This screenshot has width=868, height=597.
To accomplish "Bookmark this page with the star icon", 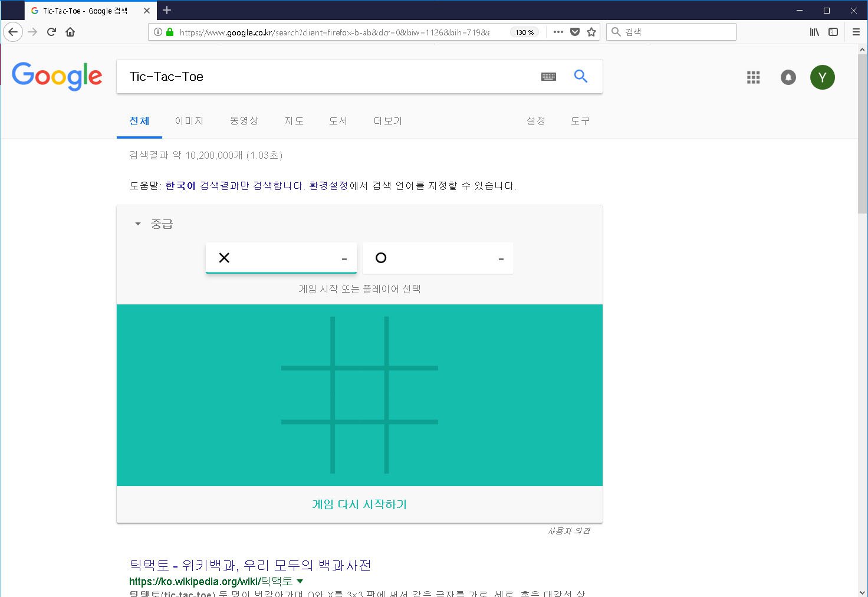I will (x=591, y=32).
